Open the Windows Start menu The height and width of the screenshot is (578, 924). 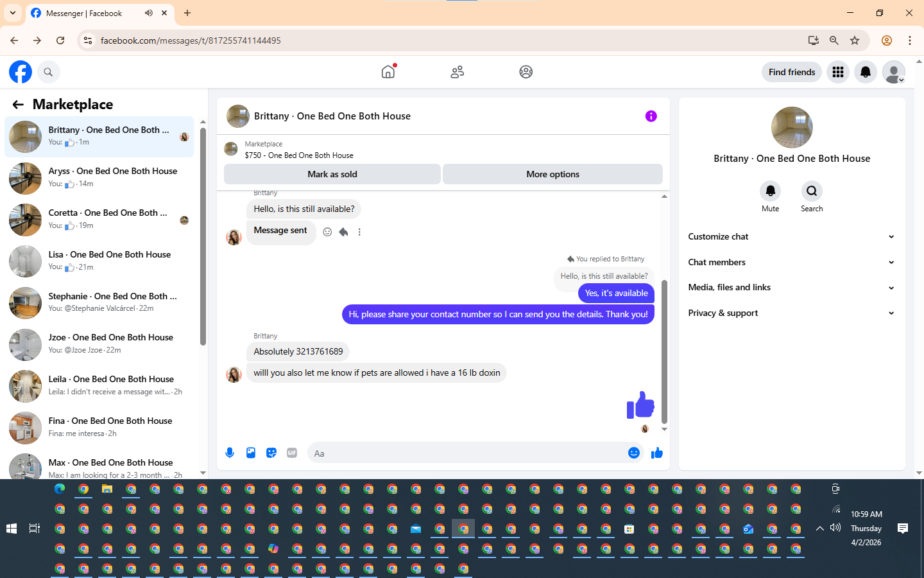pos(12,529)
